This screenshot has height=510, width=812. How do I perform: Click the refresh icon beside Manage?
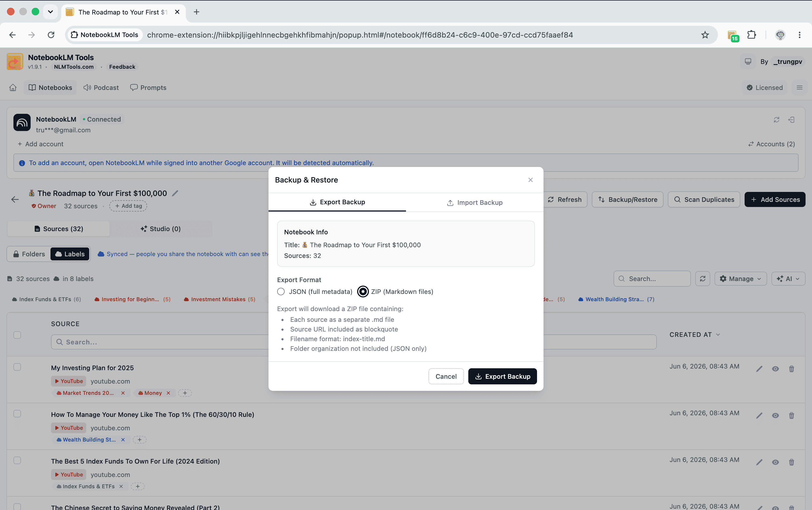pyautogui.click(x=702, y=279)
